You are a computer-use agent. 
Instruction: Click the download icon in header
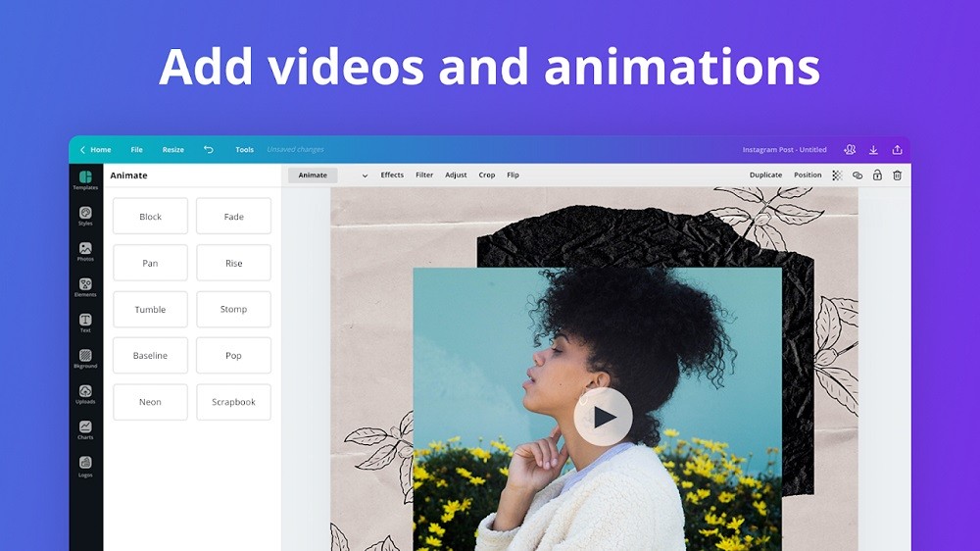tap(873, 150)
